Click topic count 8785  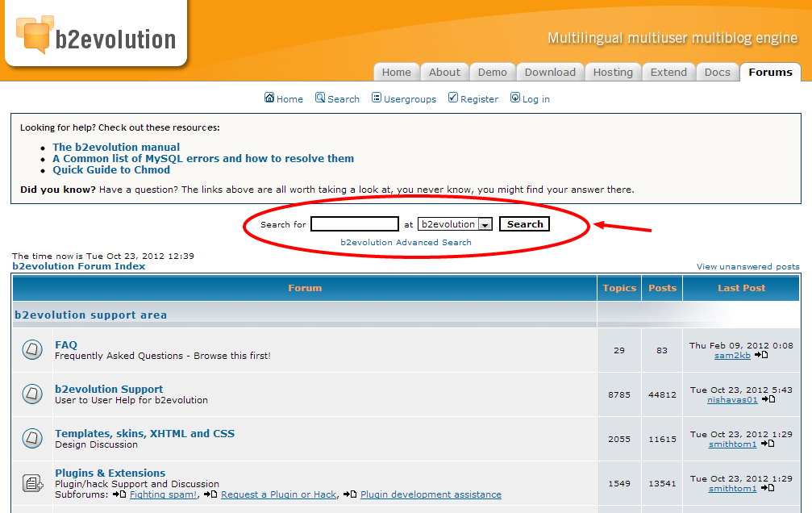[619, 395]
